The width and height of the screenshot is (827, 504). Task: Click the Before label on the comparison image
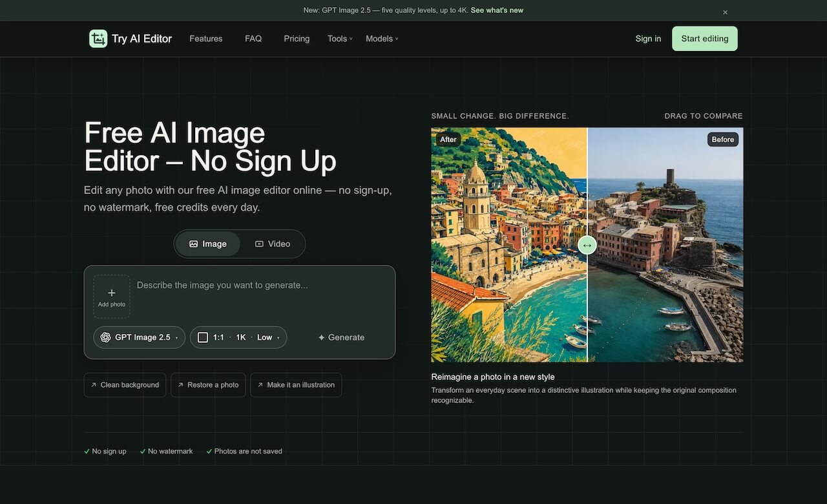tap(723, 140)
